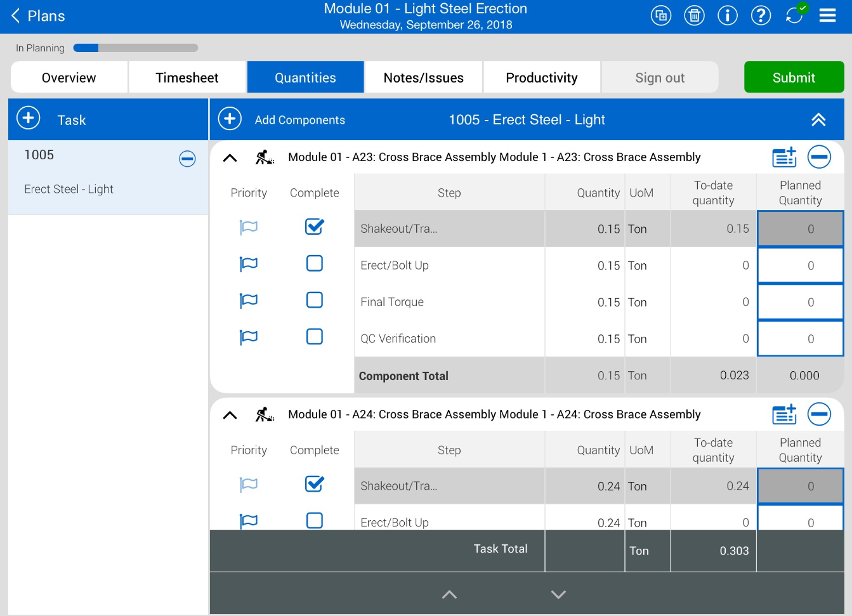Image resolution: width=852 pixels, height=616 pixels.
Task: Toggle priority flag for A23 Final Torque
Action: 249,301
